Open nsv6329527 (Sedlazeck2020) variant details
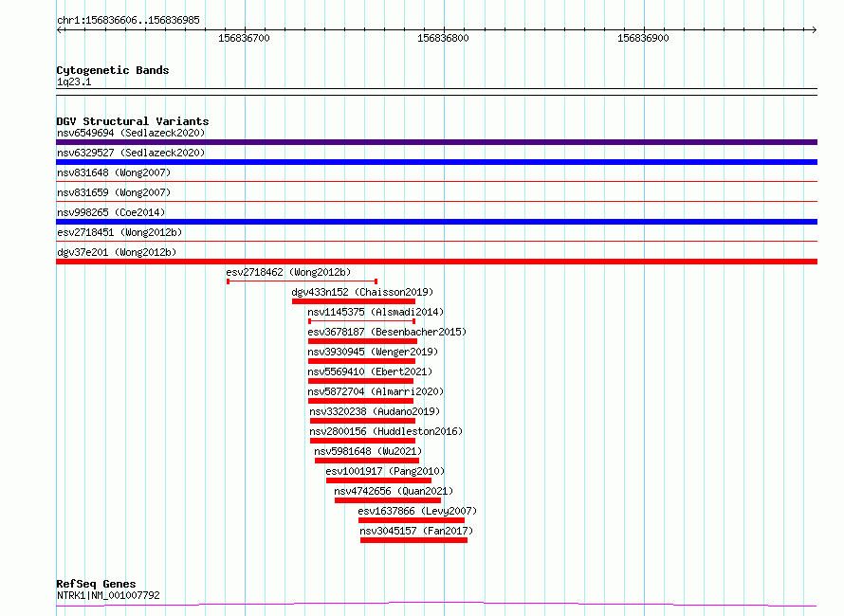The image size is (844, 616). pos(131,153)
